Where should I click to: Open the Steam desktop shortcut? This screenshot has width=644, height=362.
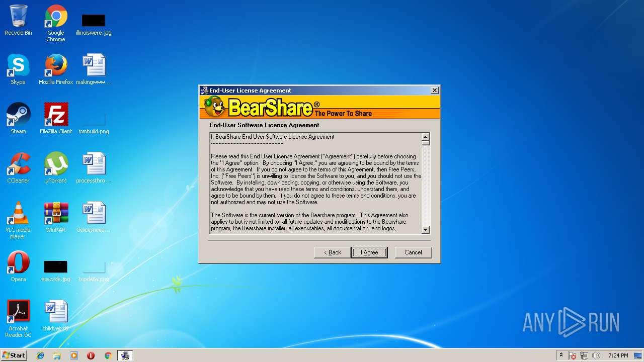18,119
